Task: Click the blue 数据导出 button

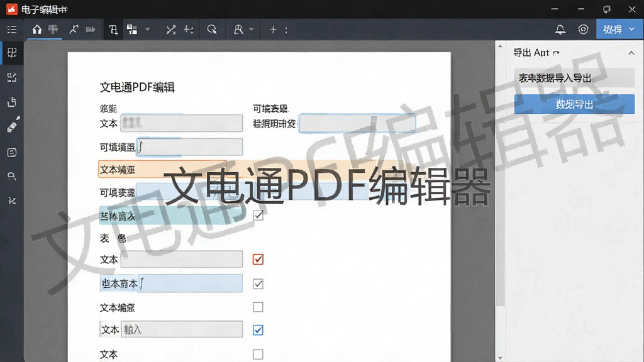Action: click(574, 104)
